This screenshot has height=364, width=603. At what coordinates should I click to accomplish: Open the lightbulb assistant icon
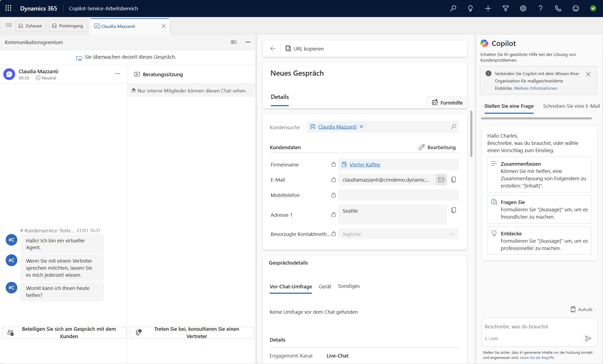click(x=470, y=8)
